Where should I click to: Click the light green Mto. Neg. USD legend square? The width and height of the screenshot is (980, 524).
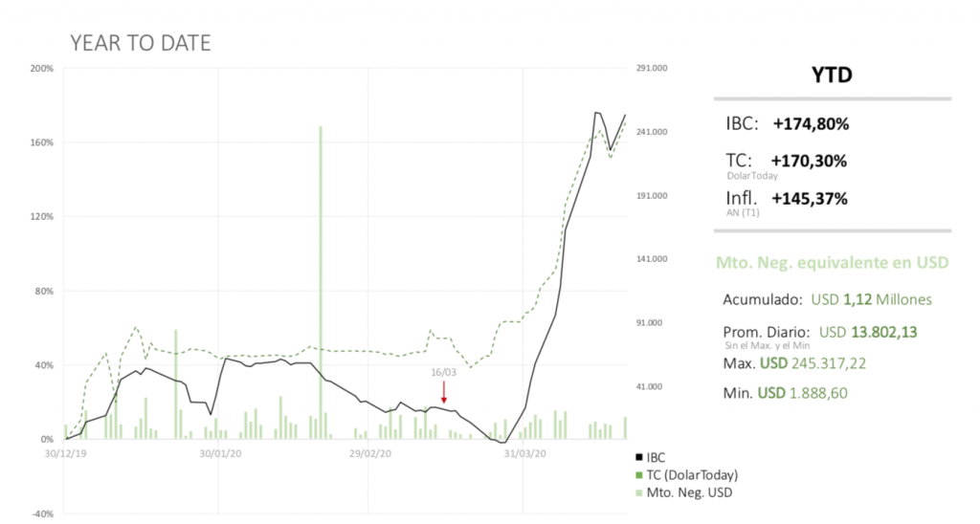pos(638,492)
